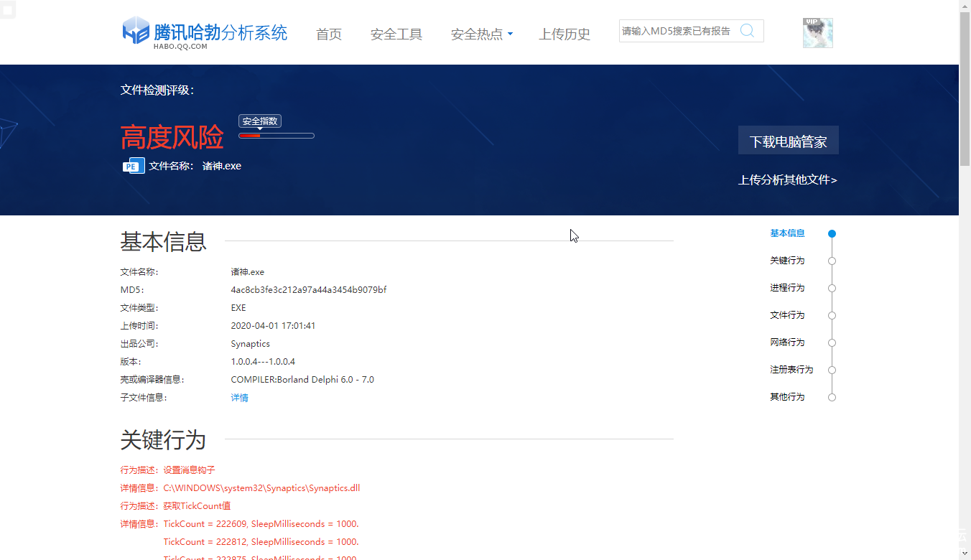Click 上传分析其他文件 link

click(787, 179)
